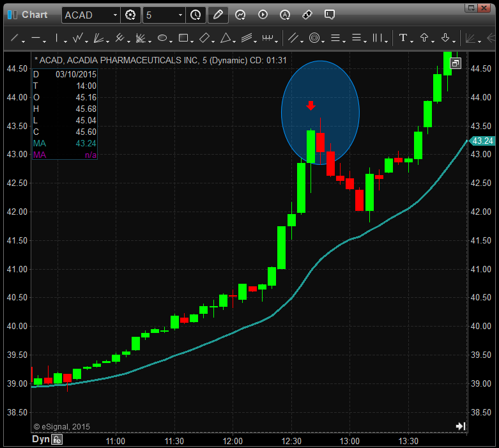Open chart settings gear next to ACAD
This screenshot has width=499, height=448.
130,15
